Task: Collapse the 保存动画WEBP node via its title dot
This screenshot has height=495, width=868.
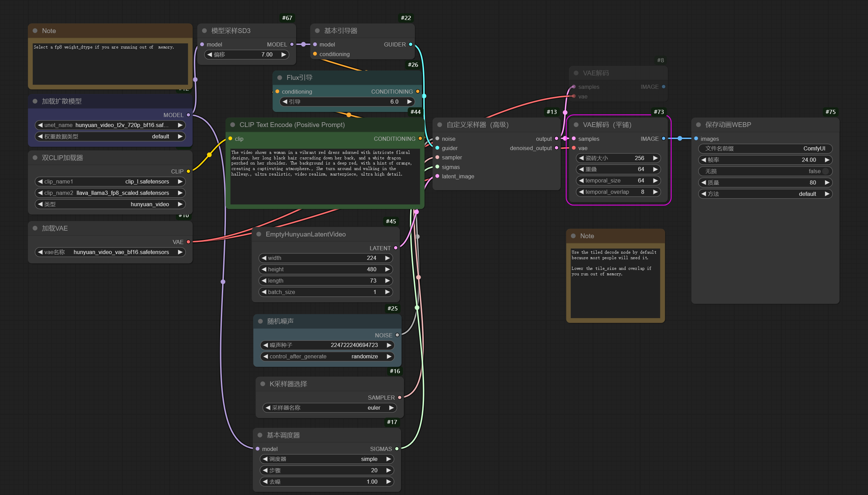Action: coord(698,125)
